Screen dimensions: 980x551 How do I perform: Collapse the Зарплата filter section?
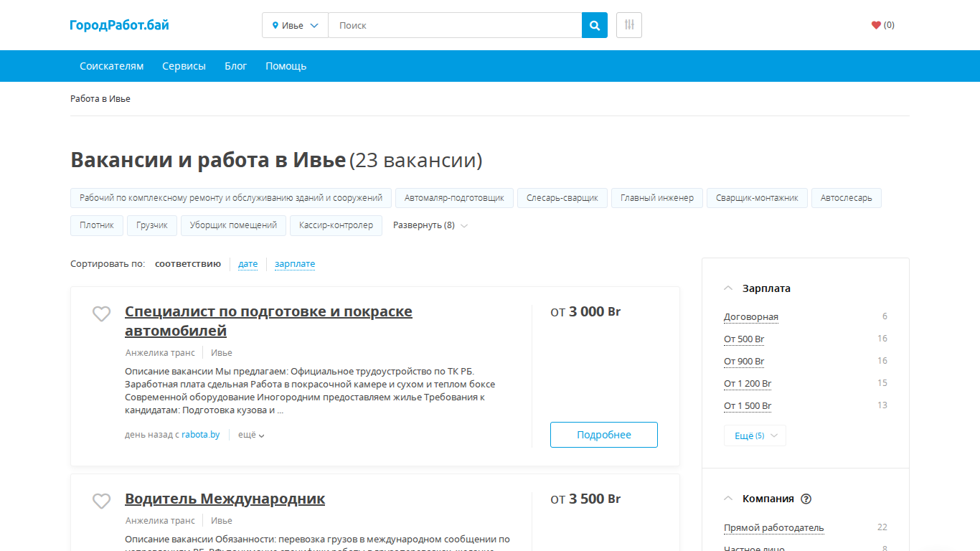tap(728, 288)
